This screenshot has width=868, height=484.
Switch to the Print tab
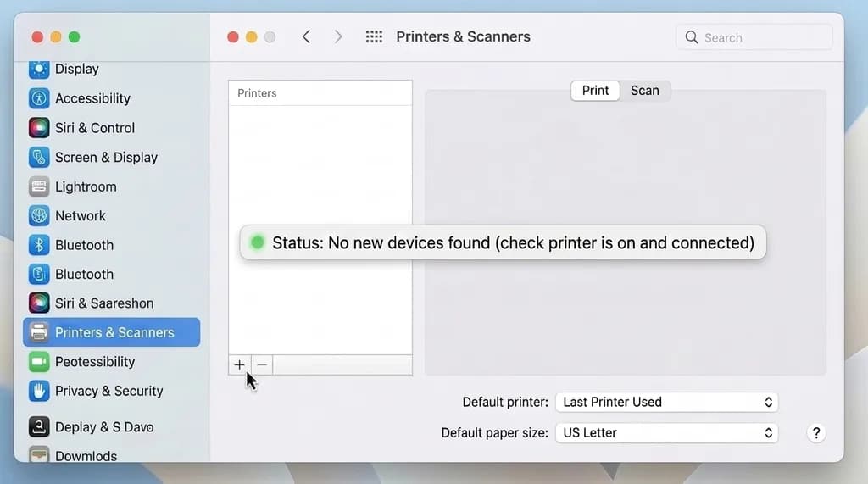pyautogui.click(x=595, y=90)
